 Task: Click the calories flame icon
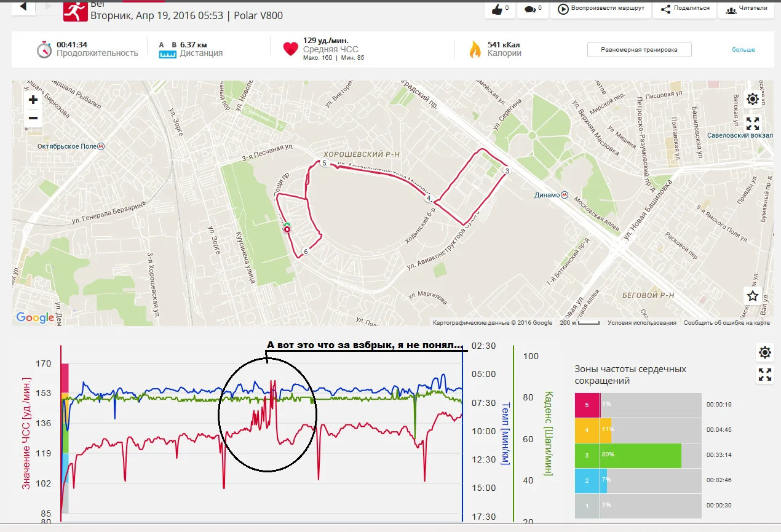click(475, 49)
